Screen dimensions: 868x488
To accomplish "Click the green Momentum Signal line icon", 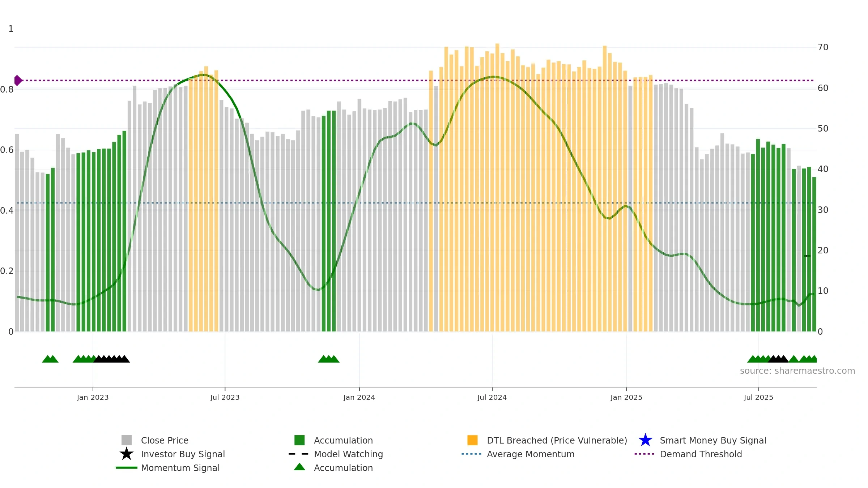I will point(126,468).
